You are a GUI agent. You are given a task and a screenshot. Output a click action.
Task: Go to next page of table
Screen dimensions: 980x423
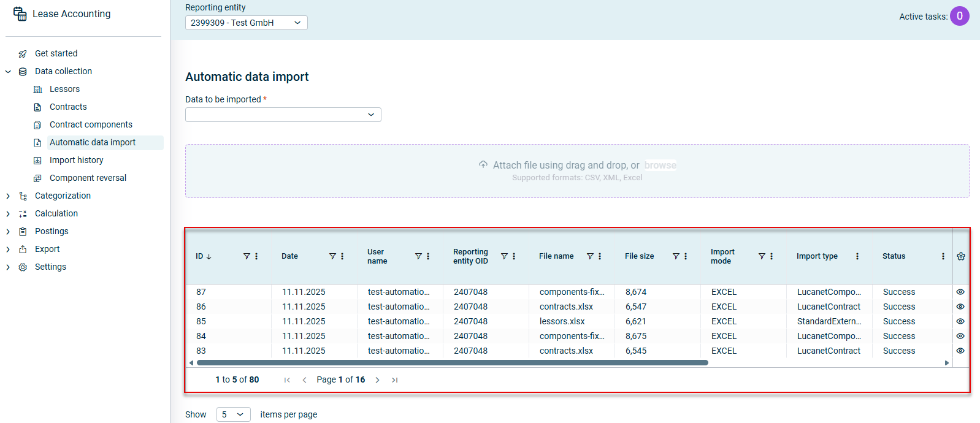pyautogui.click(x=377, y=380)
